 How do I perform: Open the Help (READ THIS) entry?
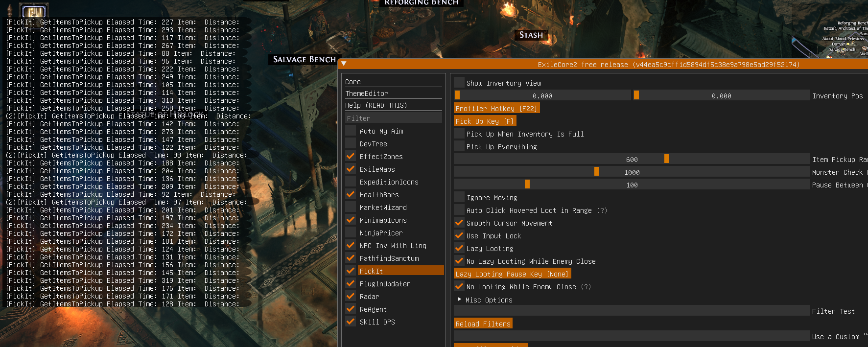pos(394,105)
